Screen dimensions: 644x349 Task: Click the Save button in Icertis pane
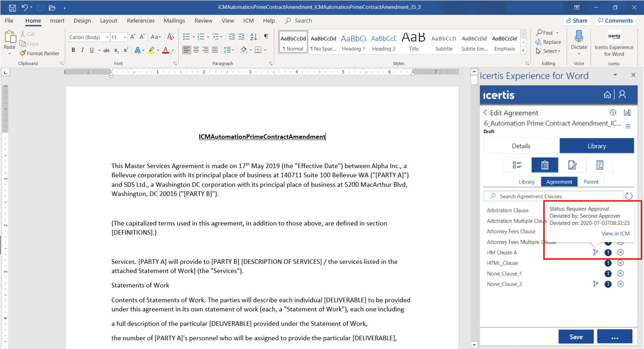[x=576, y=337]
